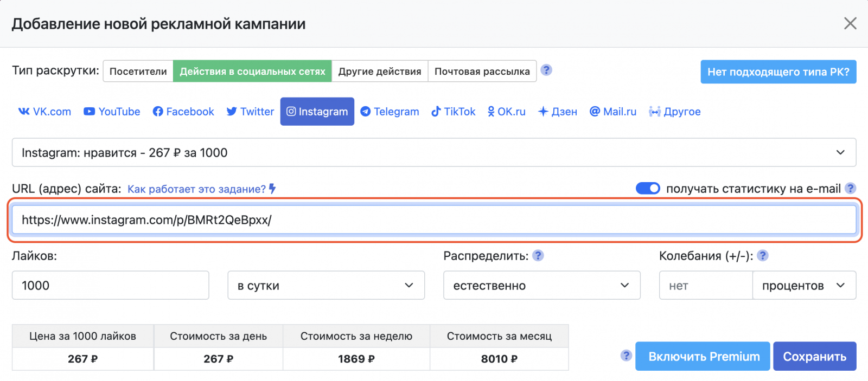The width and height of the screenshot is (868, 381).
Task: Open the Другие действия tab
Action: coord(379,72)
